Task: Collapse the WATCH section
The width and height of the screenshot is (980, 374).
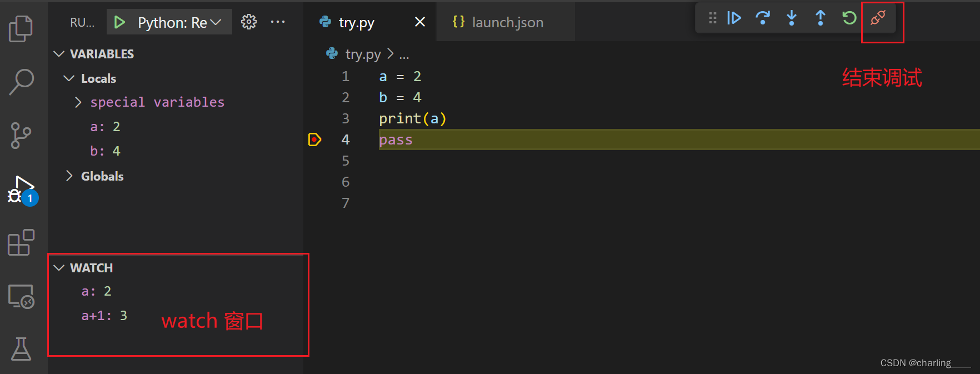Action: tap(59, 268)
